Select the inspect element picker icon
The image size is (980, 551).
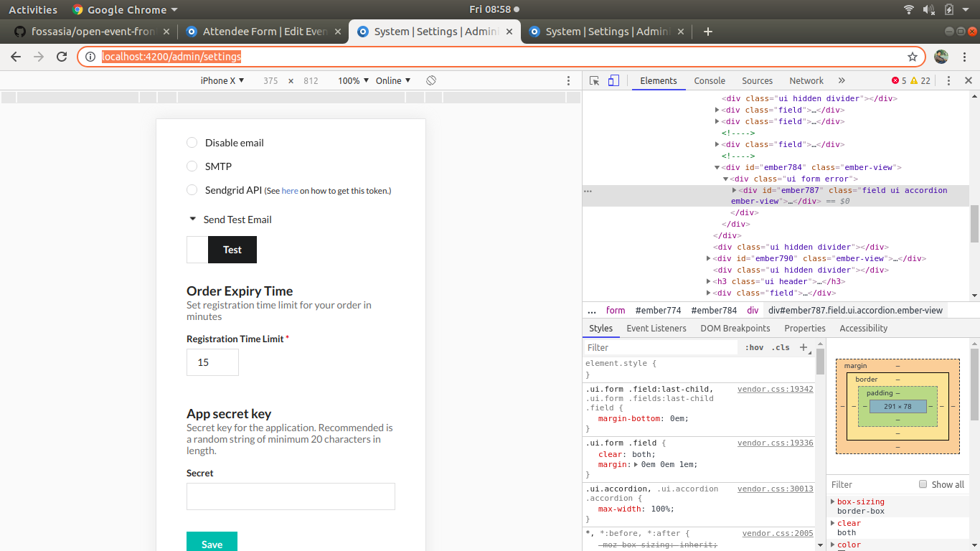595,80
